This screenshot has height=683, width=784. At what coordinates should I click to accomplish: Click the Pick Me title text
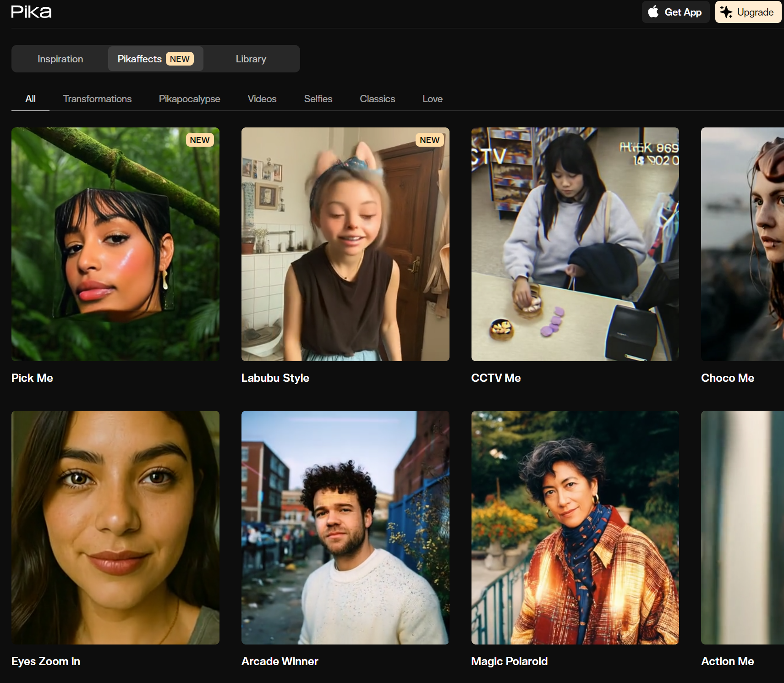pos(32,378)
